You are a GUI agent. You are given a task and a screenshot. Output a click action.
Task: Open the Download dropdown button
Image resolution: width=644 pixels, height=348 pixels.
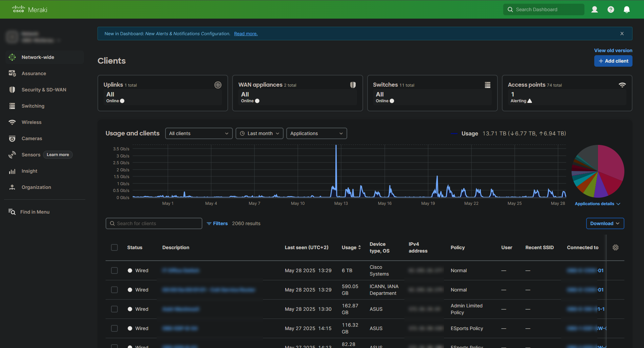click(605, 223)
